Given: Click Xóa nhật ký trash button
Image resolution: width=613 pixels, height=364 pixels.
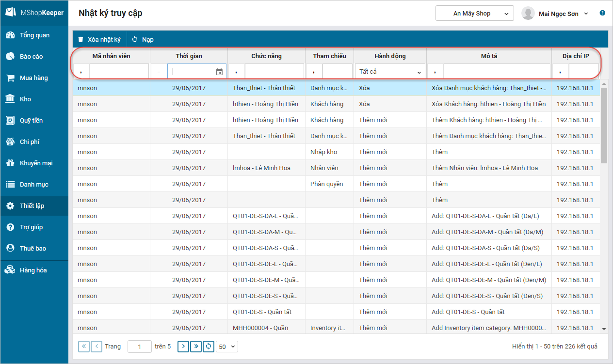Looking at the screenshot, I should [99, 39].
